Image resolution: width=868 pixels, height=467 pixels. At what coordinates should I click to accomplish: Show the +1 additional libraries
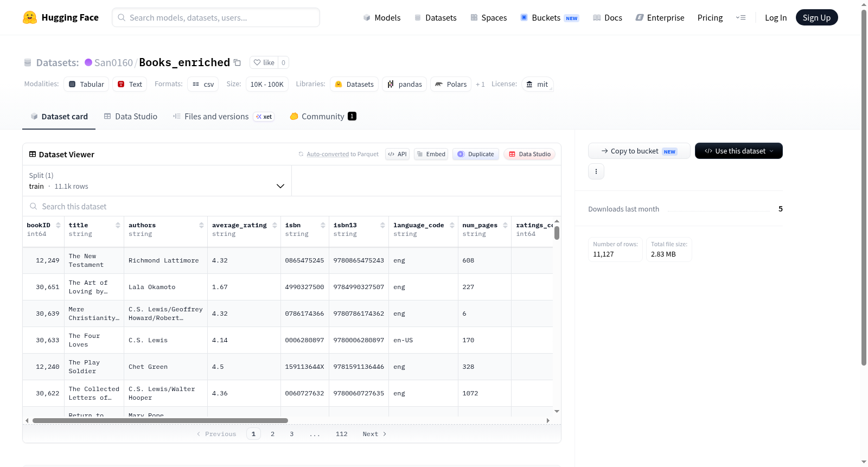pos(480,84)
